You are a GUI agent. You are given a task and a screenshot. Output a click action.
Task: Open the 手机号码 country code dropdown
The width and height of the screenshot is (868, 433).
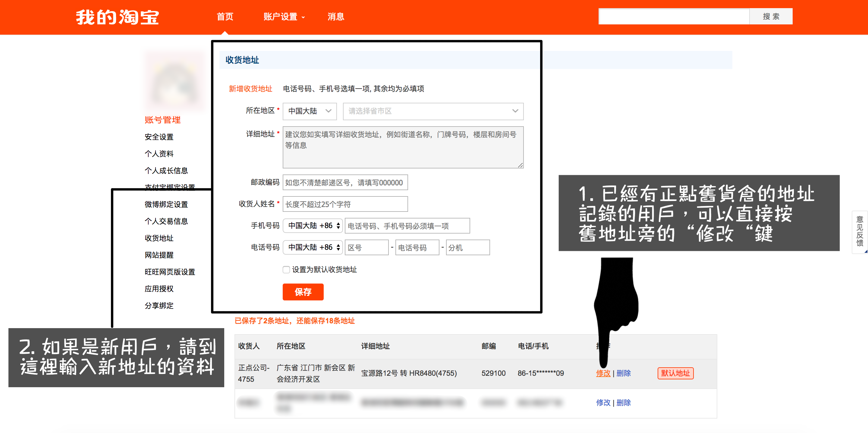[313, 225]
